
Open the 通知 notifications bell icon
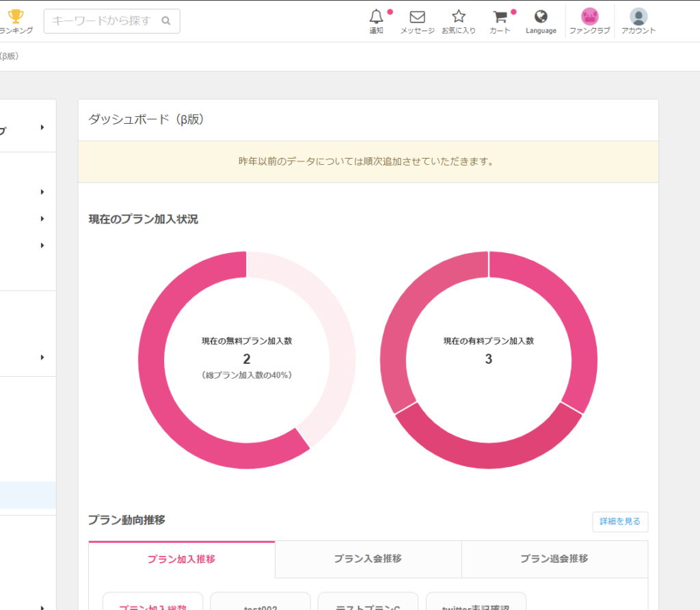click(377, 16)
